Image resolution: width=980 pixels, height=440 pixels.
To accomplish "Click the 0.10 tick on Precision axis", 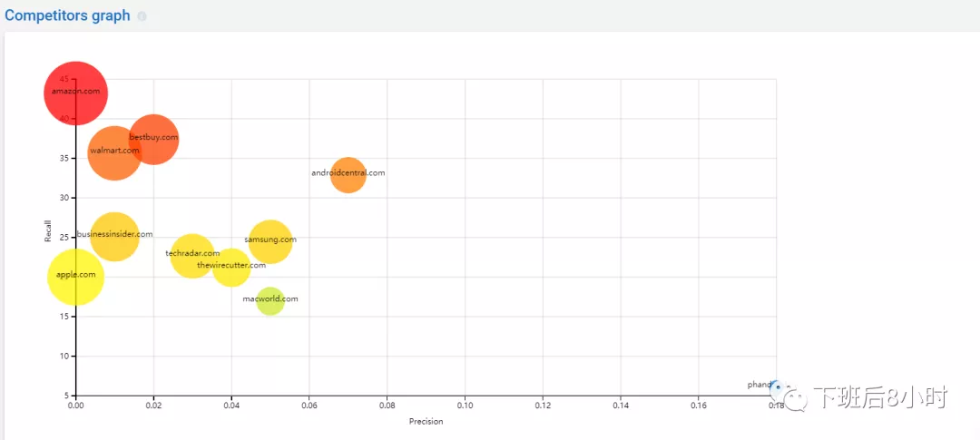I will tap(465, 405).
